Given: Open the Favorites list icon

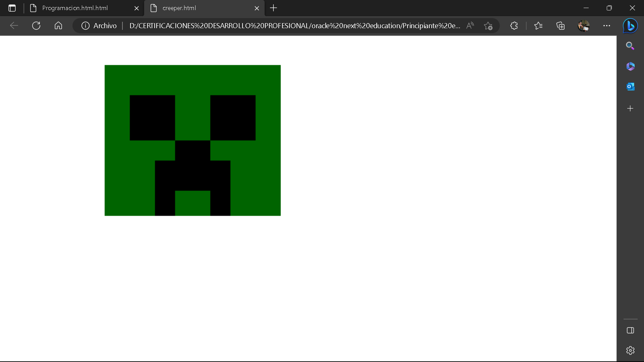Looking at the screenshot, I should (538, 26).
